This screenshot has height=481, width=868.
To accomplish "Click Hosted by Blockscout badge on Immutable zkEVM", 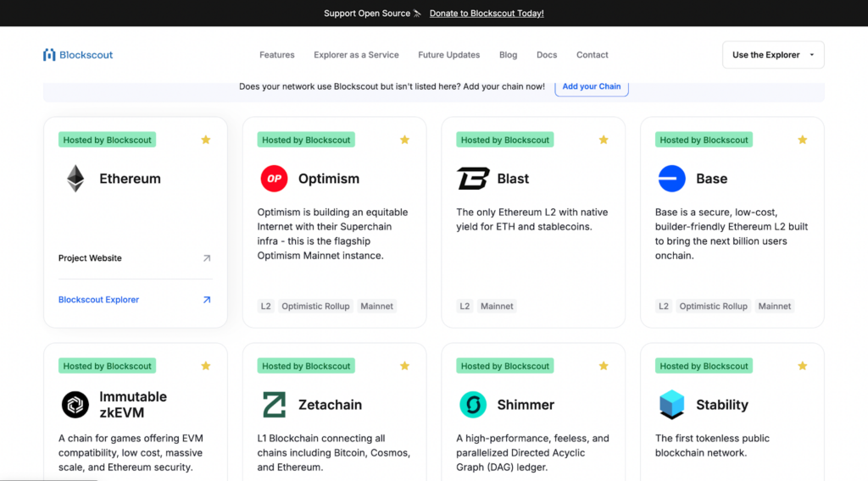I will (107, 366).
